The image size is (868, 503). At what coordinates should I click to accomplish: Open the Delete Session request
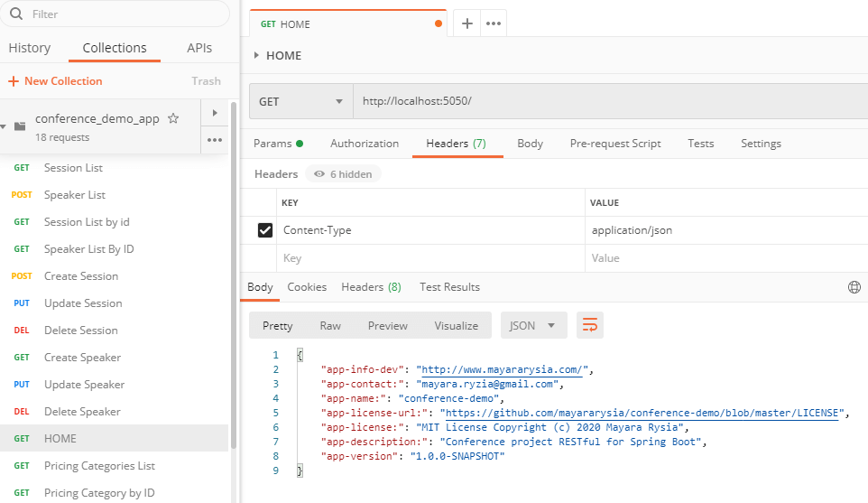[x=114, y=331]
